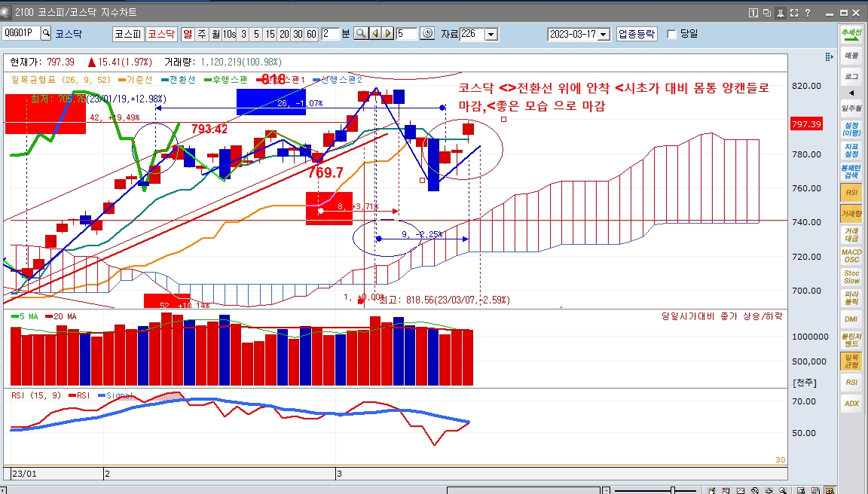
Task: Toggle the DMI indicator button
Action: click(x=851, y=319)
